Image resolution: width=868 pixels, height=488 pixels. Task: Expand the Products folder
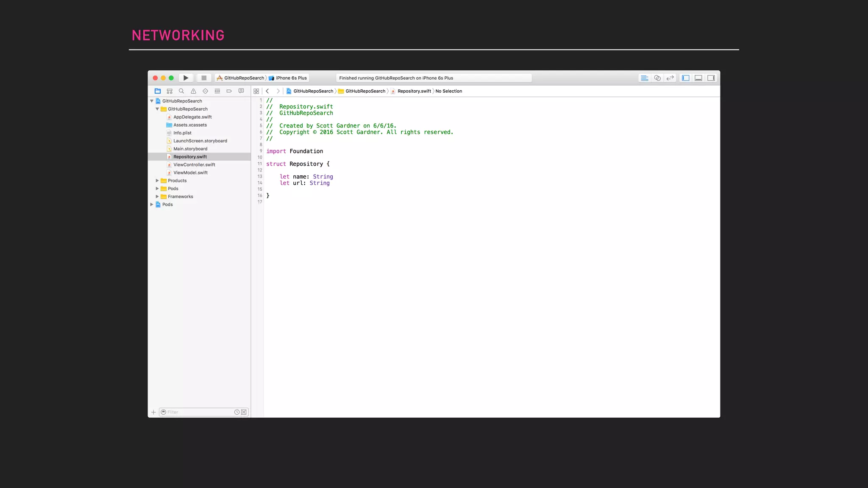coord(157,180)
